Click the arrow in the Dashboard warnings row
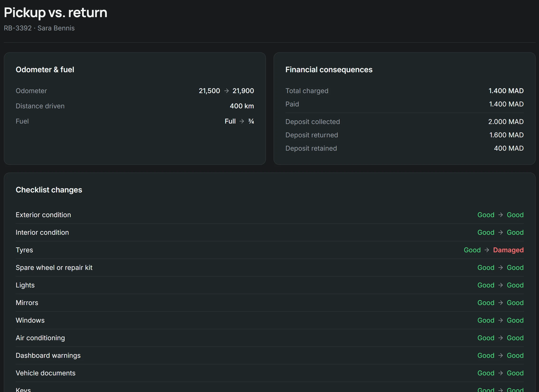Image resolution: width=539 pixels, height=392 pixels. point(501,356)
